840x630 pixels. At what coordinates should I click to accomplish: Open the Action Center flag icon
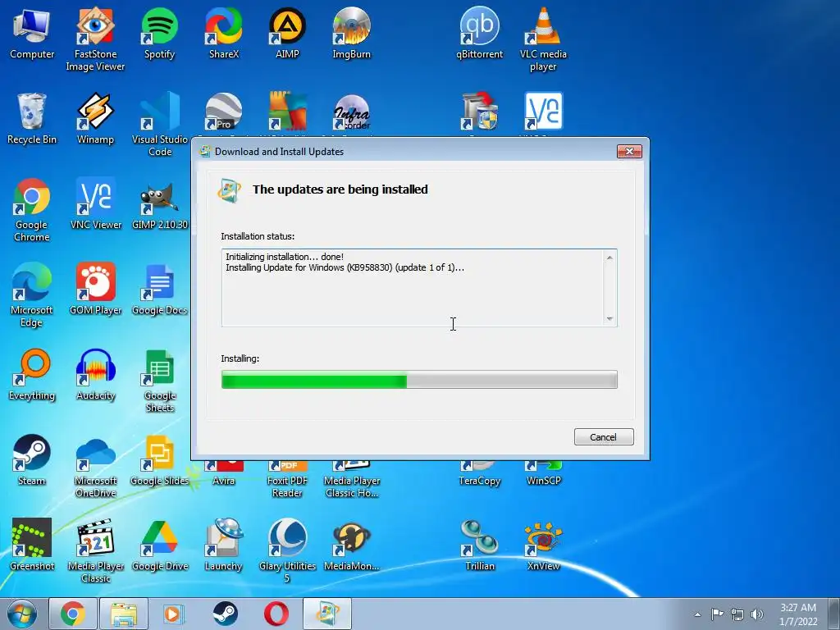(717, 614)
